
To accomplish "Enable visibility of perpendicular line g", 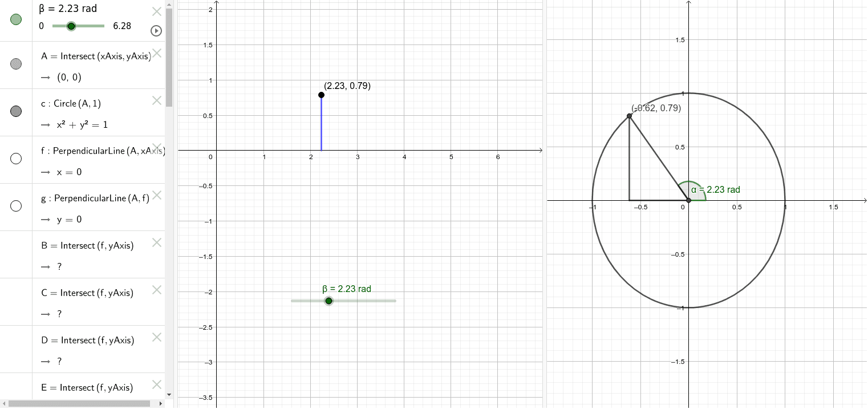I will tap(14, 206).
